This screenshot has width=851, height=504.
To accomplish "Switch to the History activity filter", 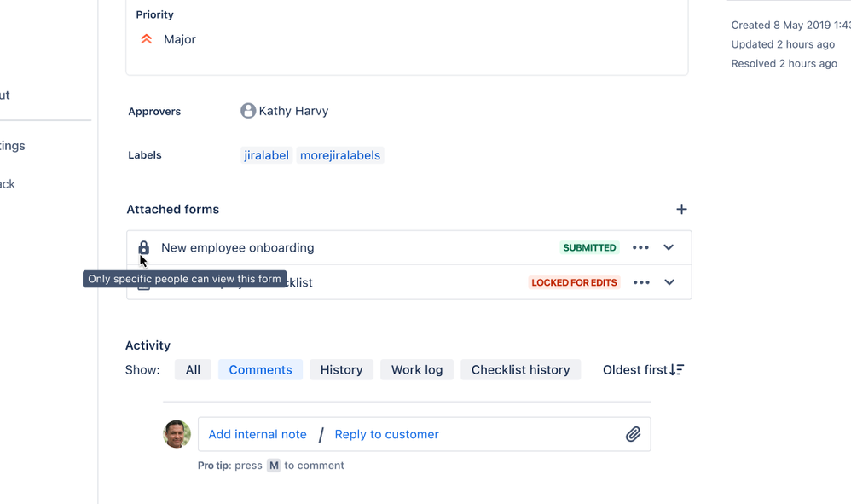I will pyautogui.click(x=341, y=369).
